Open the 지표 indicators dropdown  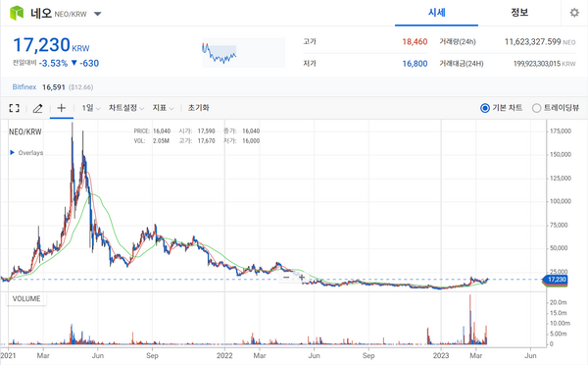tap(163, 108)
